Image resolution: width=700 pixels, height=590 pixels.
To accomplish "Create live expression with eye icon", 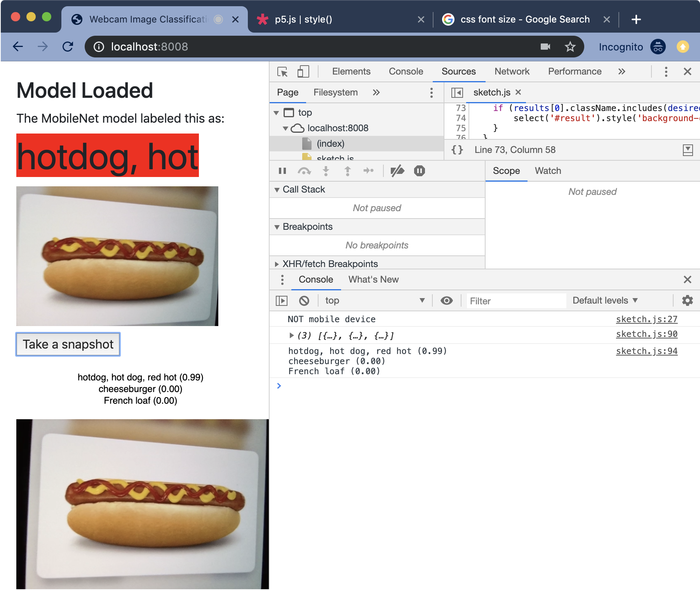I will (x=447, y=300).
